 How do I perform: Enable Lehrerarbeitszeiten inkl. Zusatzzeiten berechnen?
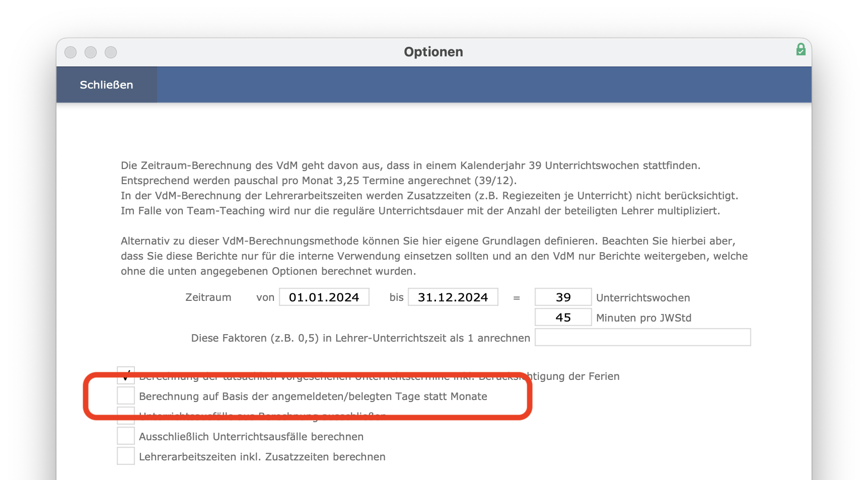126,456
